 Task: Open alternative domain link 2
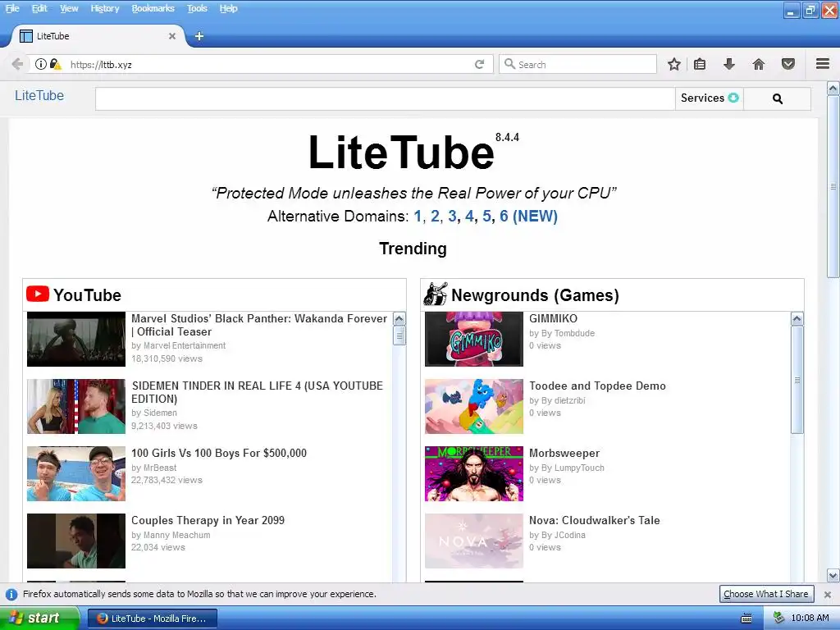tap(435, 216)
